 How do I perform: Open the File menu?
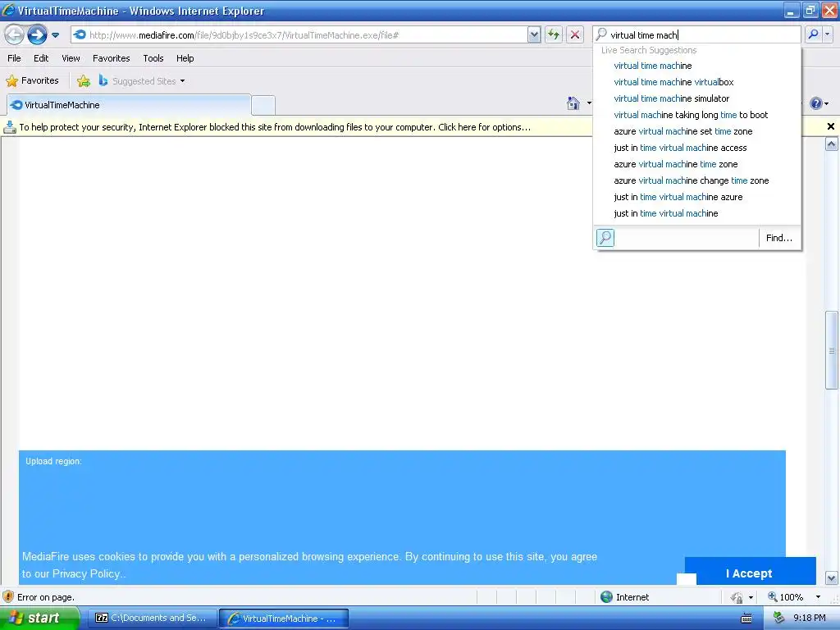[x=15, y=58]
